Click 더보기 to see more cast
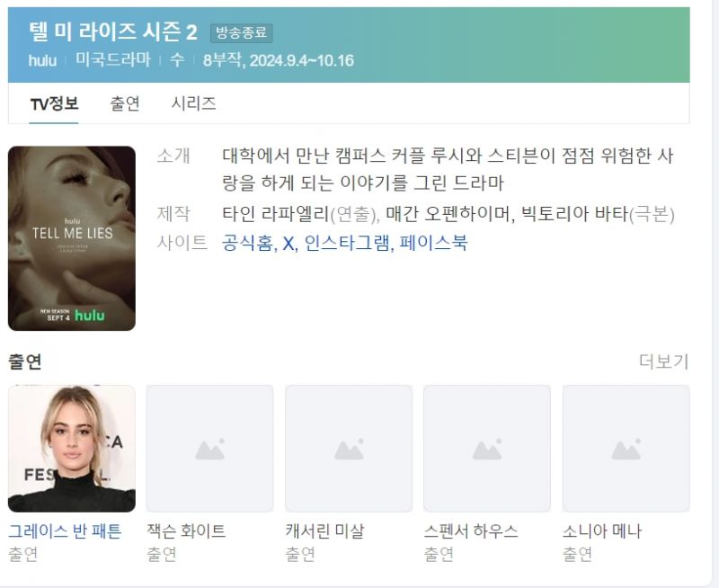719x588 pixels. point(663,361)
